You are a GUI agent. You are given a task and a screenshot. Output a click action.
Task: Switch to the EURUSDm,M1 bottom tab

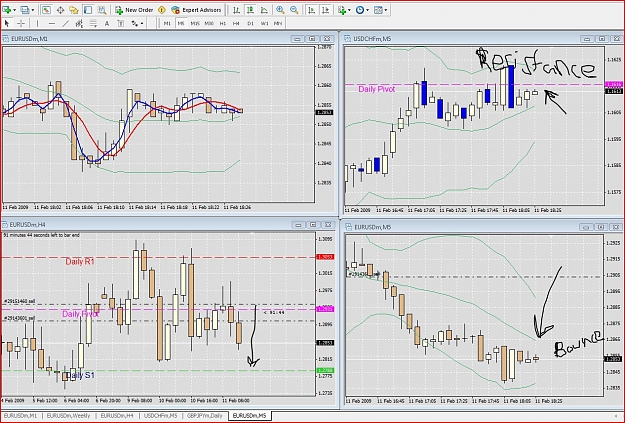pos(20,416)
